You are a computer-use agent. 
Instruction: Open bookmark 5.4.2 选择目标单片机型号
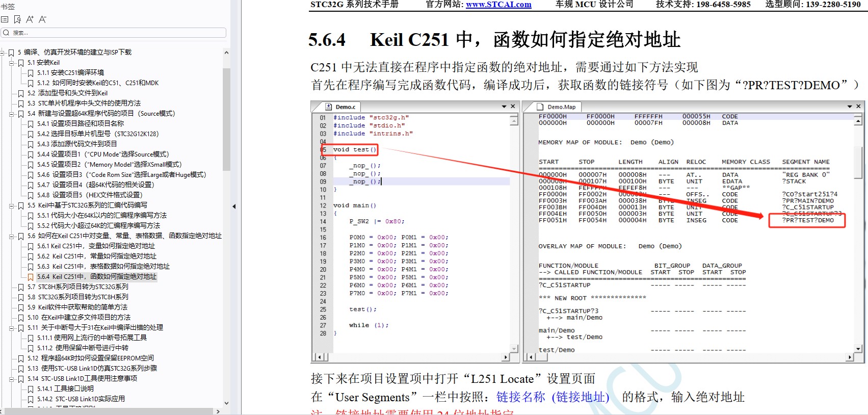98,134
